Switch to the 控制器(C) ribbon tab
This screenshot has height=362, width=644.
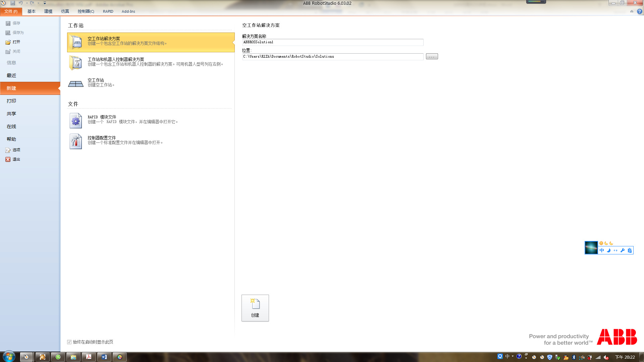pos(86,11)
